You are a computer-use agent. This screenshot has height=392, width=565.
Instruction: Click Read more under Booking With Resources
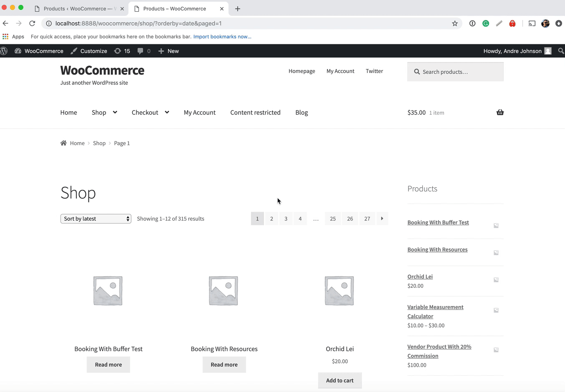tap(224, 364)
